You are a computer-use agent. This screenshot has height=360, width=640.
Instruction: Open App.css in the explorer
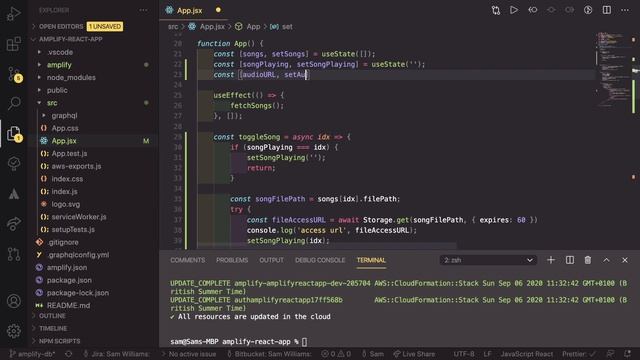click(65, 128)
